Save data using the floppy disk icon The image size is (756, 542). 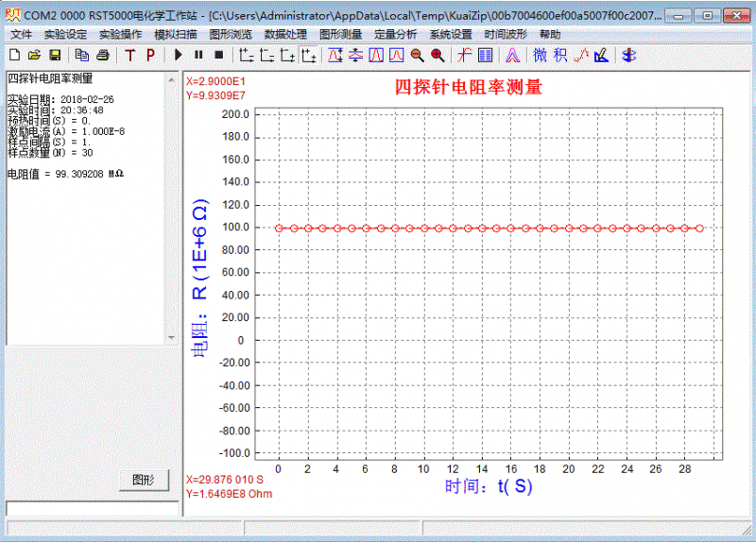[55, 55]
